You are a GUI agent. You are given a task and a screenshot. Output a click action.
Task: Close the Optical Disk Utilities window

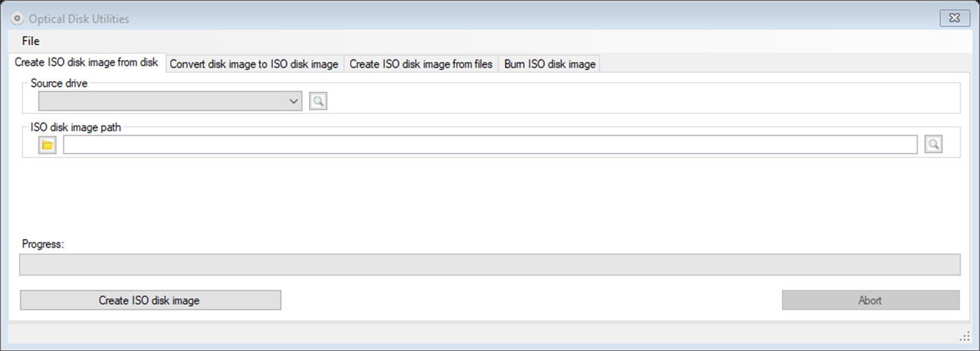[955, 18]
